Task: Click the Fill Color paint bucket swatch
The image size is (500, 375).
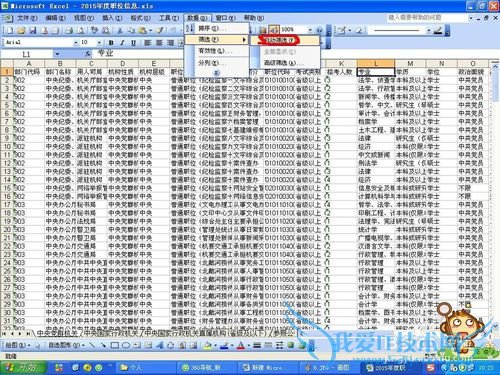Action: [x=208, y=345]
